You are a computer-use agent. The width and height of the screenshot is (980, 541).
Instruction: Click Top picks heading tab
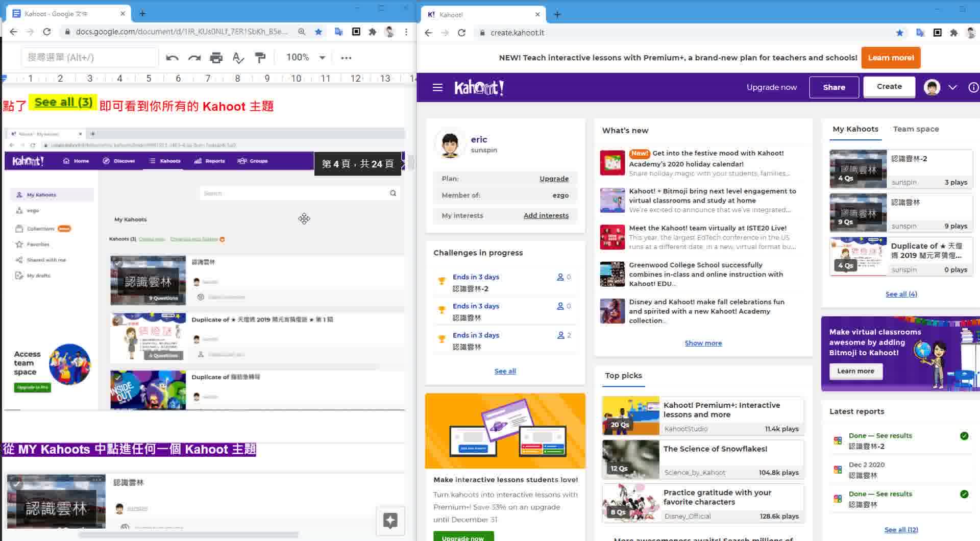click(623, 376)
